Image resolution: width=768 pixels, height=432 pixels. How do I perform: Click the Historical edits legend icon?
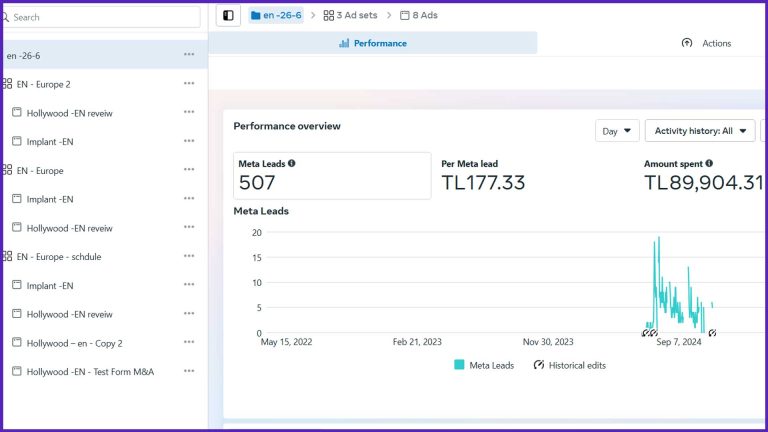(x=539, y=365)
